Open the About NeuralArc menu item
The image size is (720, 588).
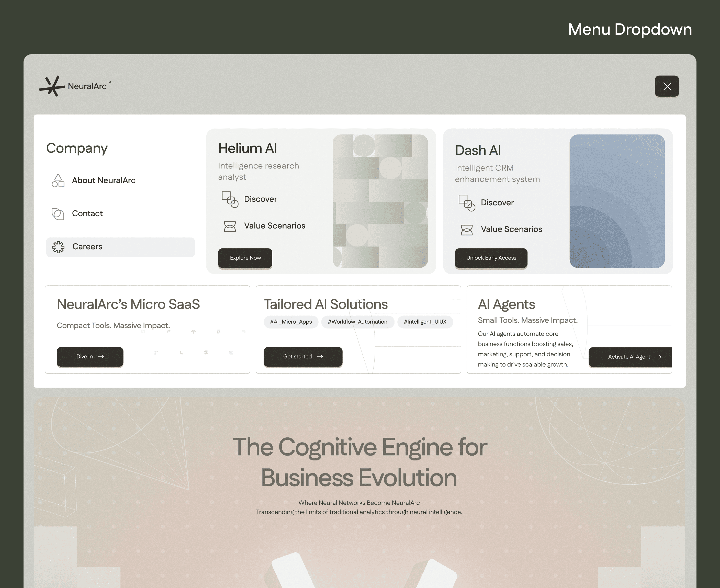[104, 180]
